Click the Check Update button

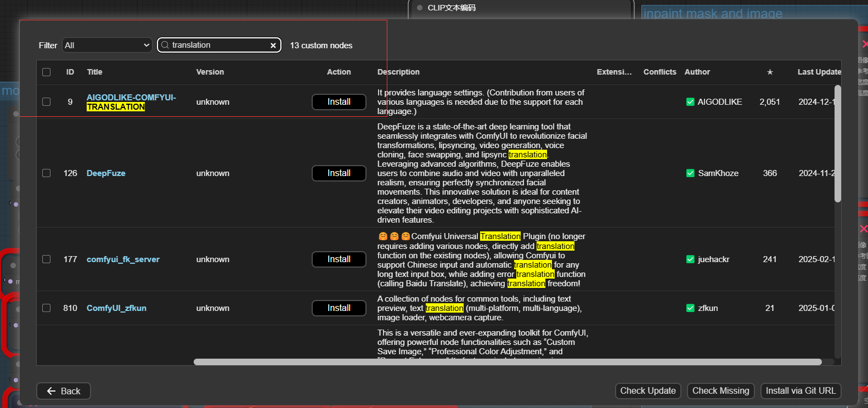[x=648, y=391]
